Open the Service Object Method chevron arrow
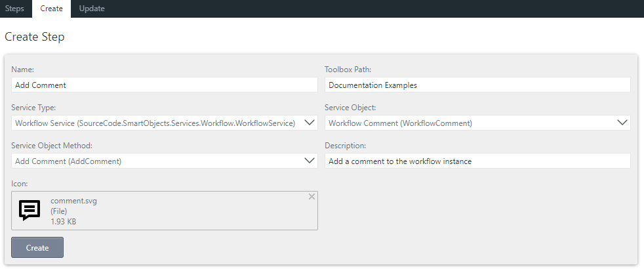 coord(311,161)
